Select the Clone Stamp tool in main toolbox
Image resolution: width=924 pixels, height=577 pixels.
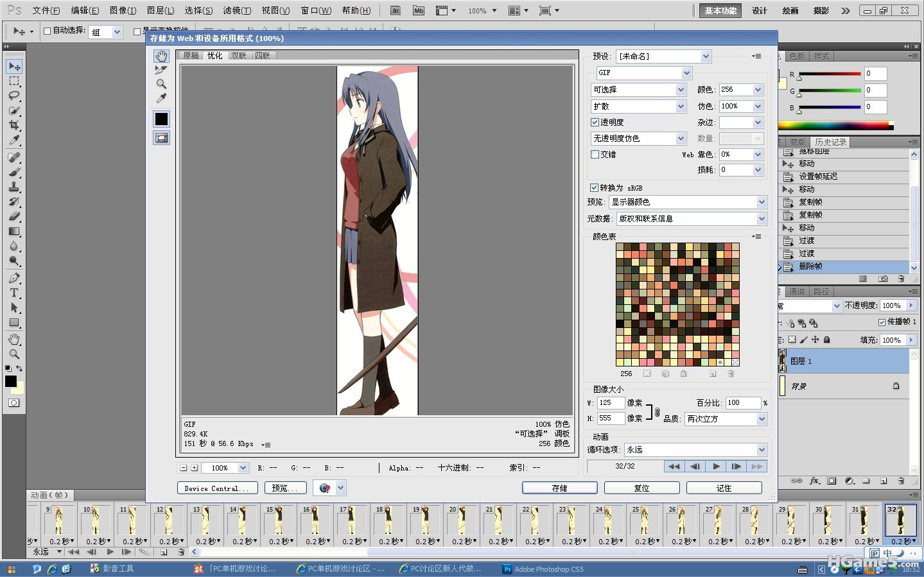pyautogui.click(x=14, y=187)
